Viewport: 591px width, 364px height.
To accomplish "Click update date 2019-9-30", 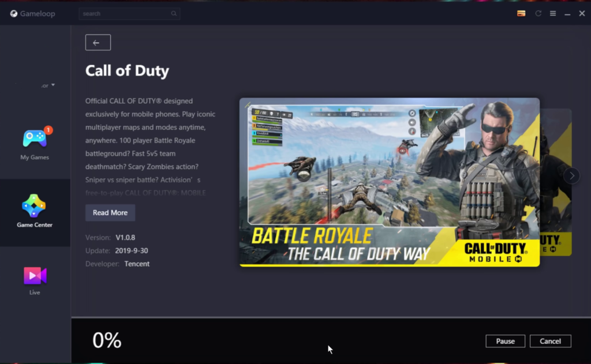I will click(x=132, y=250).
